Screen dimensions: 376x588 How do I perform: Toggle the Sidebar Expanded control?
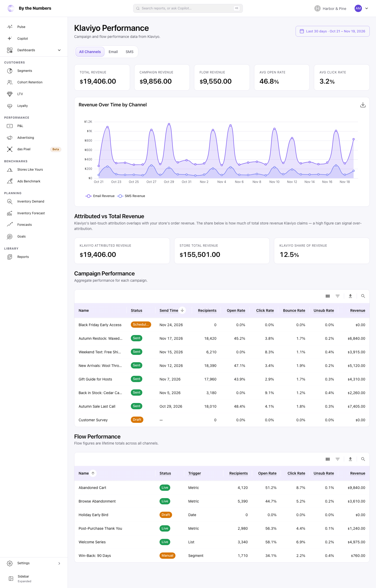tap(20, 579)
